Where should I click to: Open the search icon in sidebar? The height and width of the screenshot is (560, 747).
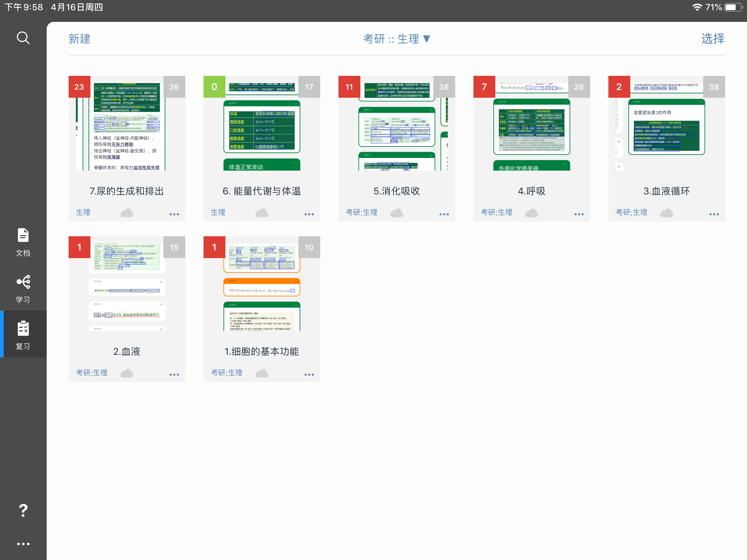23,38
